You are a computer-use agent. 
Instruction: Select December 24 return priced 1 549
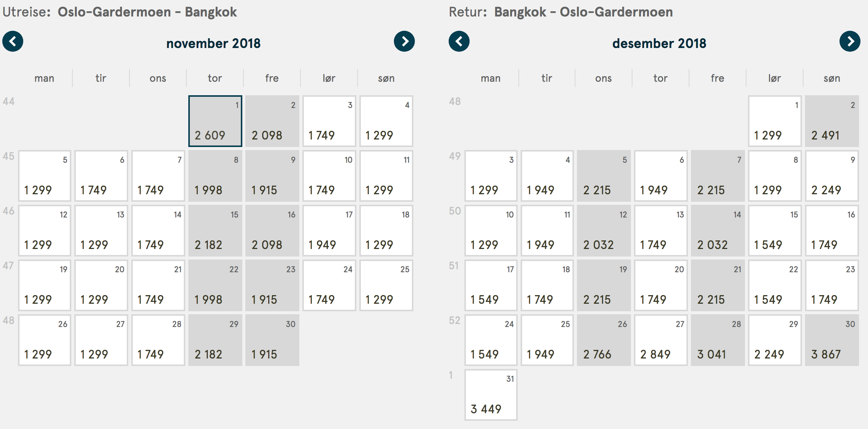pos(491,340)
